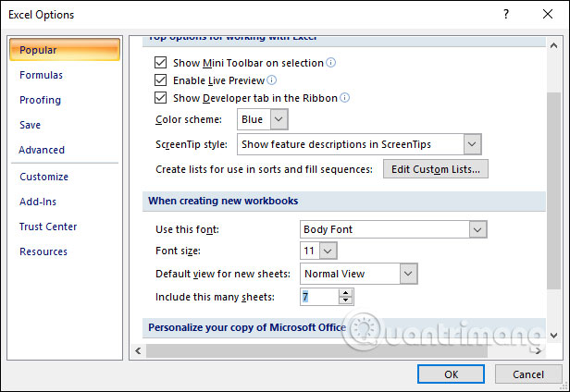Switch to the Formulas category

click(41, 75)
